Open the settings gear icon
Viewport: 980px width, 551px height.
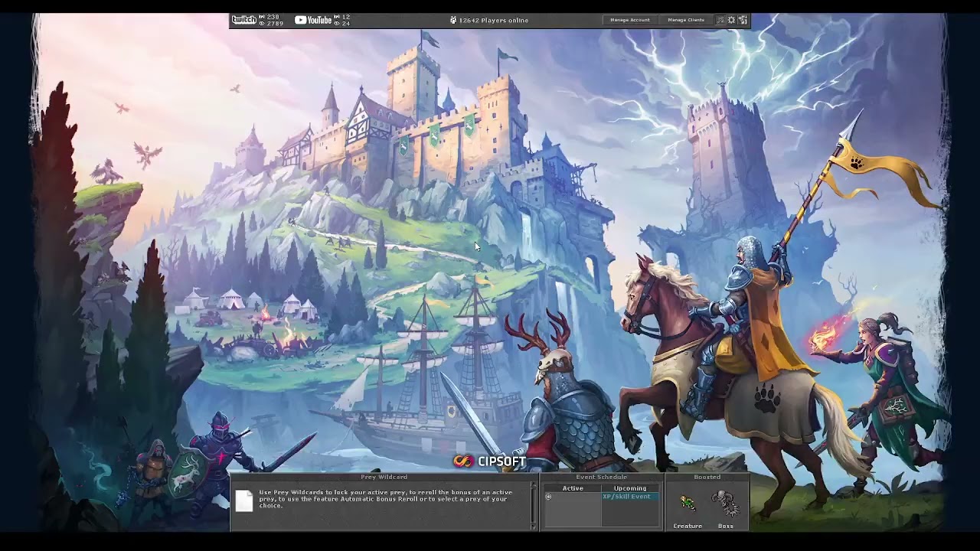[731, 20]
